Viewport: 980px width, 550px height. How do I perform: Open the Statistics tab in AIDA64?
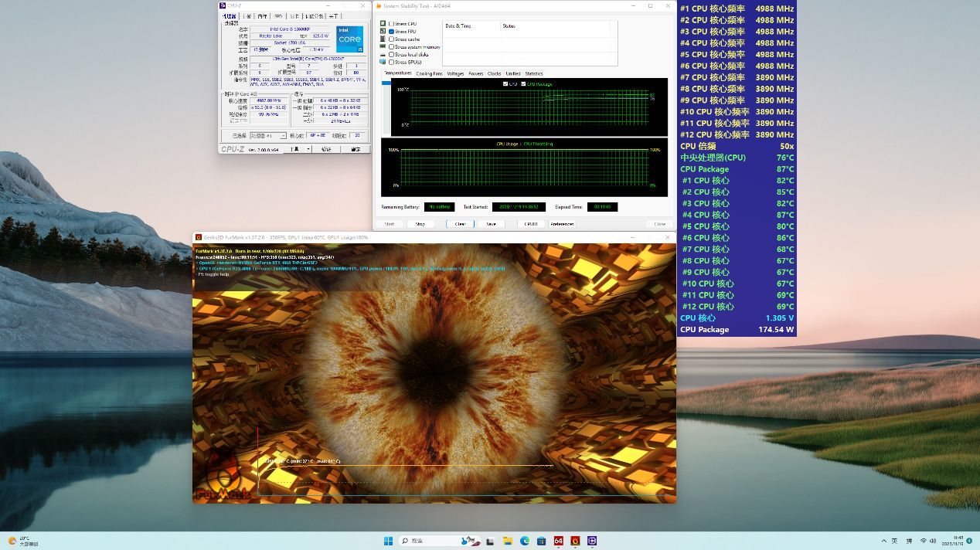(534, 73)
